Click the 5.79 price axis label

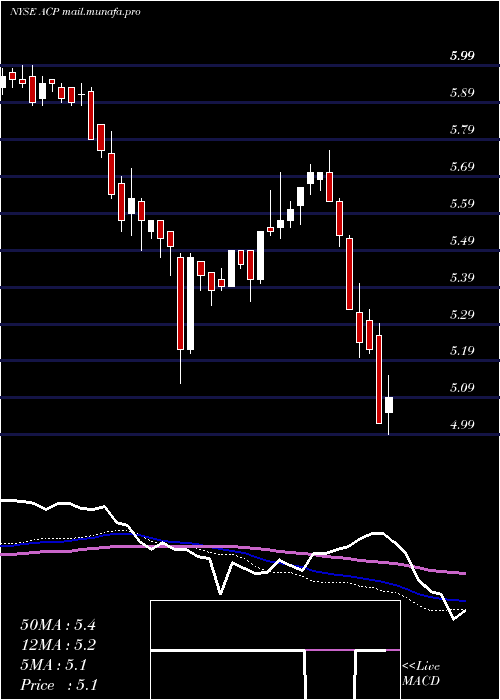462,130
